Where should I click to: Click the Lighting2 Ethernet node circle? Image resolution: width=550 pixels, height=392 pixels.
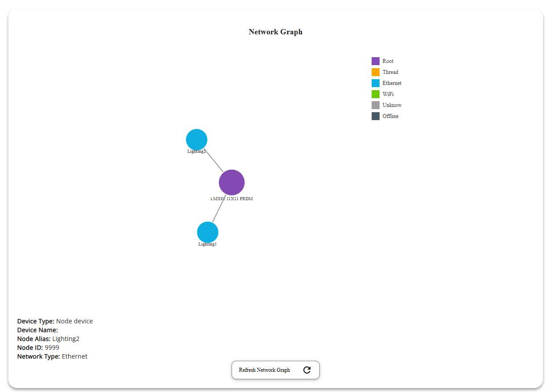[x=196, y=139]
